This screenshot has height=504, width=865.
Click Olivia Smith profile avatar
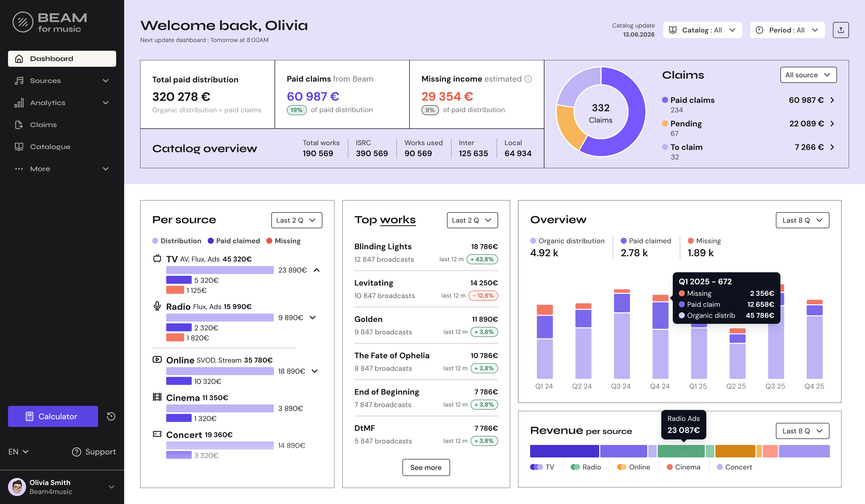pyautogui.click(x=17, y=486)
